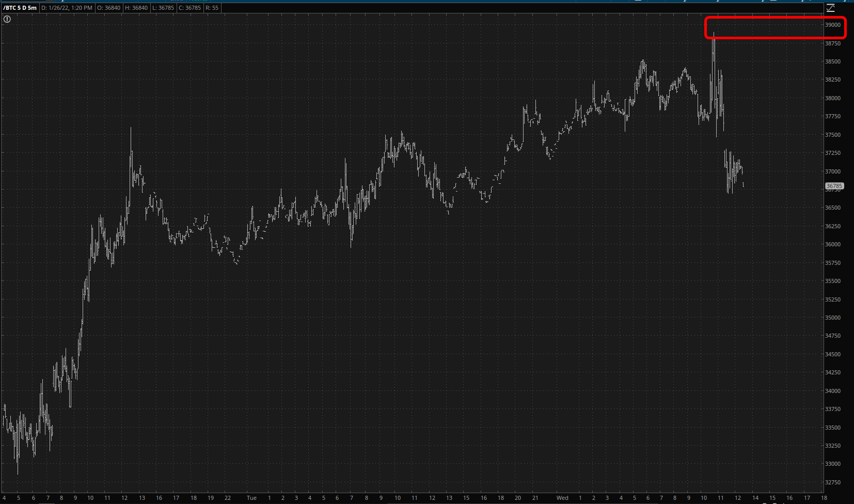Screen dimensions: 854x504
Task: Click the 38000 price axis label
Action: point(832,98)
